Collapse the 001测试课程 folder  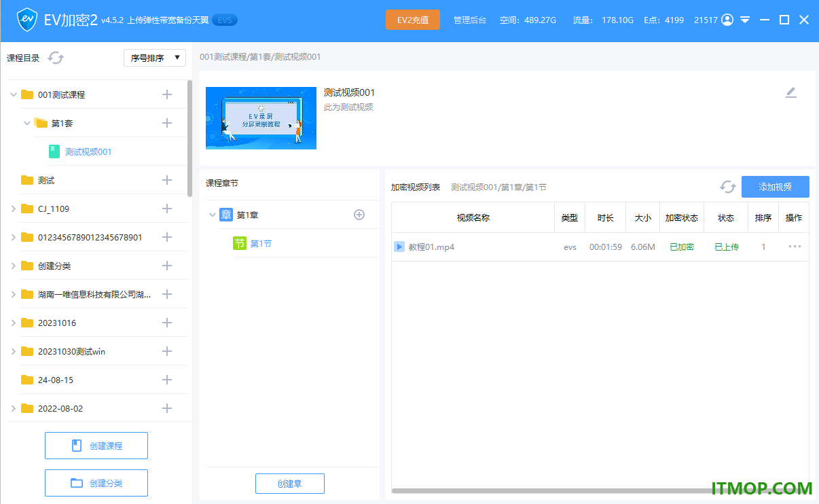point(14,94)
